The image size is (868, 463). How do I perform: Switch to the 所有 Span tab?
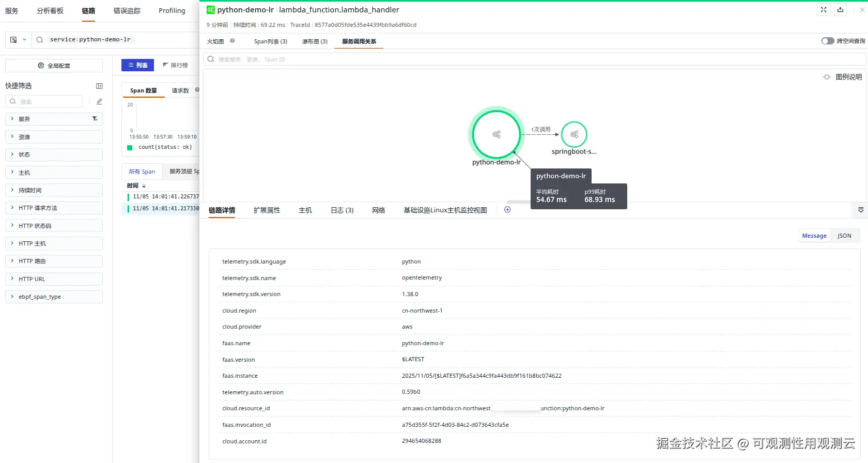coord(142,172)
